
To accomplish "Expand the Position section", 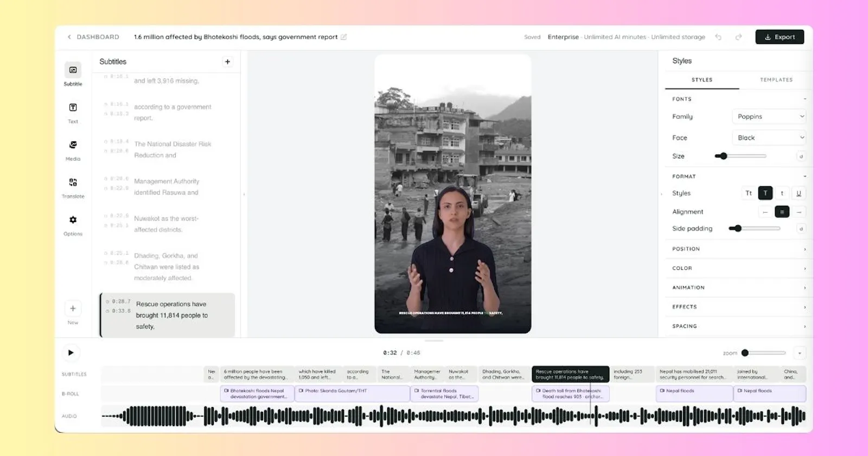I will [739, 249].
